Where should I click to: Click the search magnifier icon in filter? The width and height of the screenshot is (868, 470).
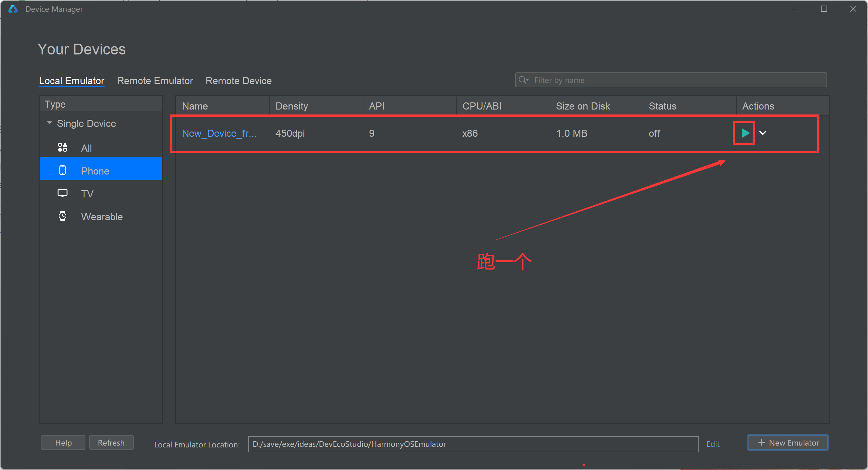click(523, 80)
